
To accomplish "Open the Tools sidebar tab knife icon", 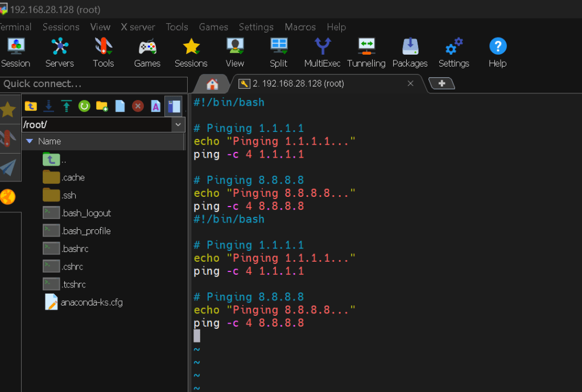I will [8, 138].
